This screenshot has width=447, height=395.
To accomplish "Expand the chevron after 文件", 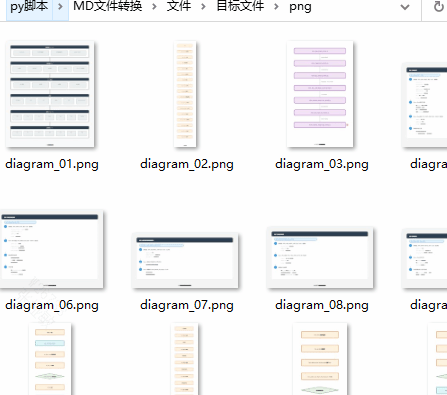I will (203, 7).
